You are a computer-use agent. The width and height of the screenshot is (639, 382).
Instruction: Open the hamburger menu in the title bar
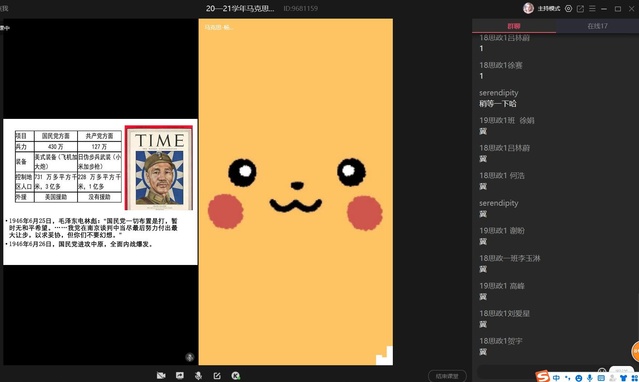pos(592,9)
